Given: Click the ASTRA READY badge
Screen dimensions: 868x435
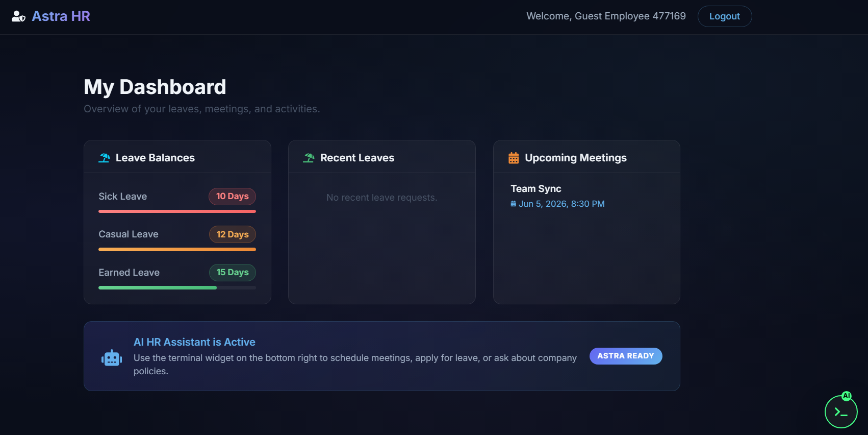Looking at the screenshot, I should point(626,356).
